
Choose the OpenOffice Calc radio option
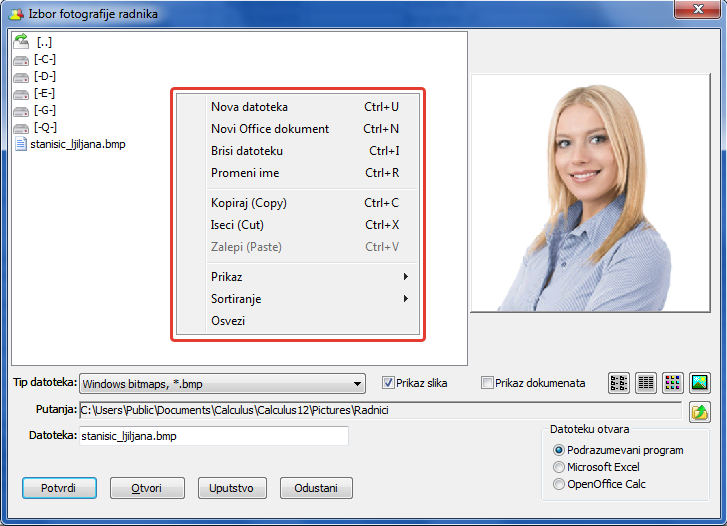click(559, 484)
